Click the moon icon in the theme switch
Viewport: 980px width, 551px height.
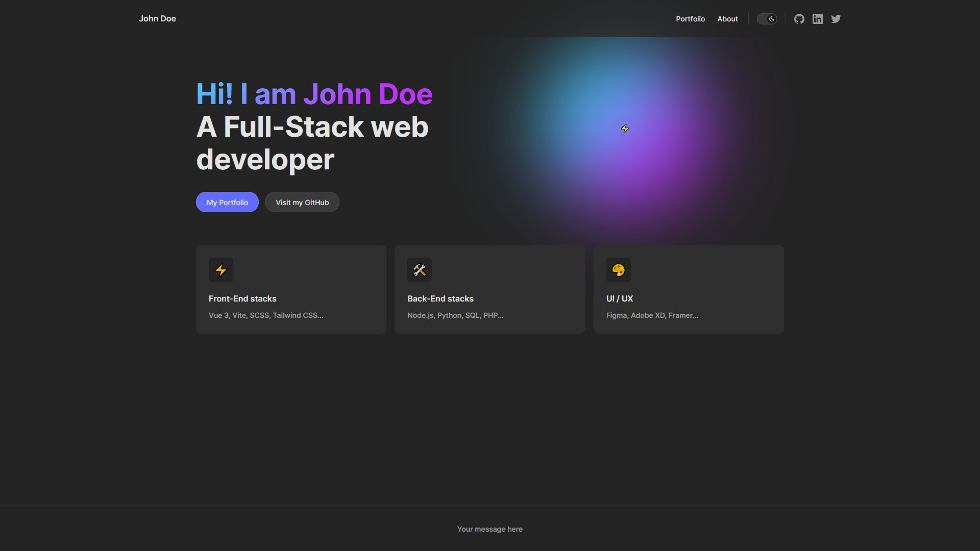pyautogui.click(x=772, y=19)
